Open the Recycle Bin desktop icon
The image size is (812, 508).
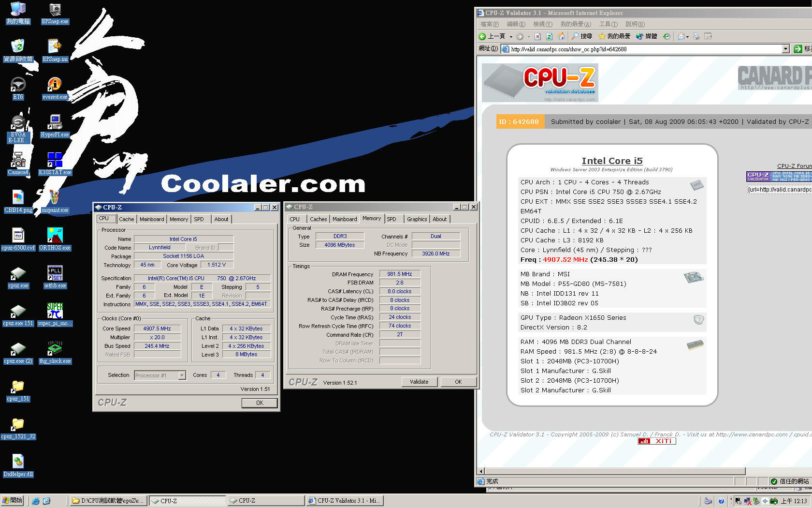tap(18, 51)
